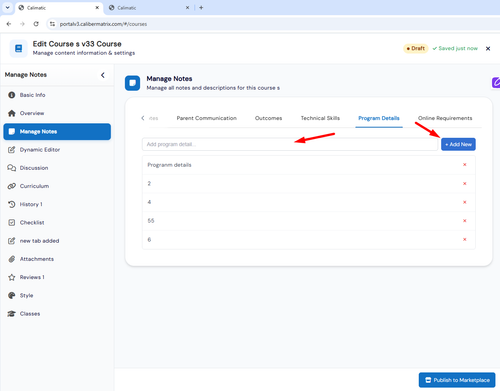
Task: Click the Manage Notes header icon
Action: point(132,83)
